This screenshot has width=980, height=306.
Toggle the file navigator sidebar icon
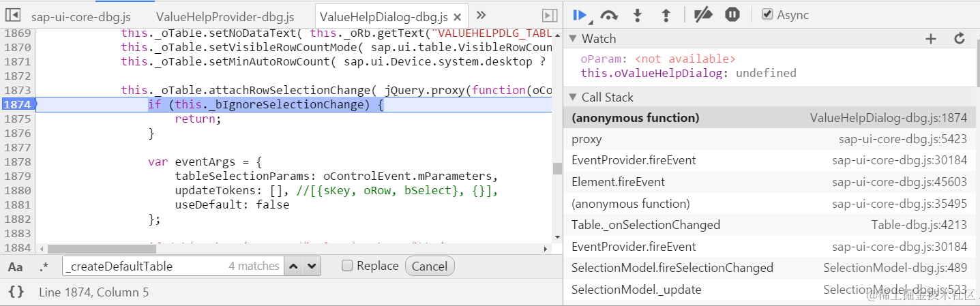[13, 15]
